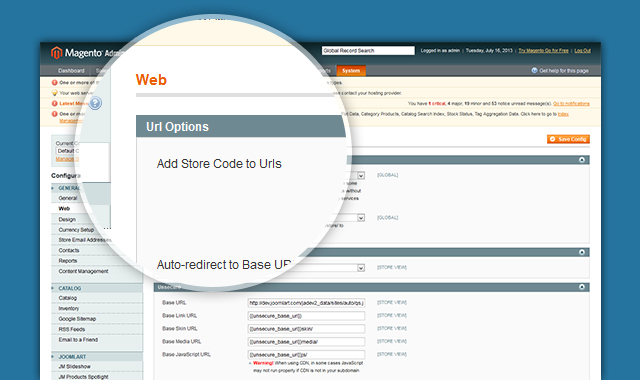
Task: Open the Content Management tab
Action: (x=83, y=271)
